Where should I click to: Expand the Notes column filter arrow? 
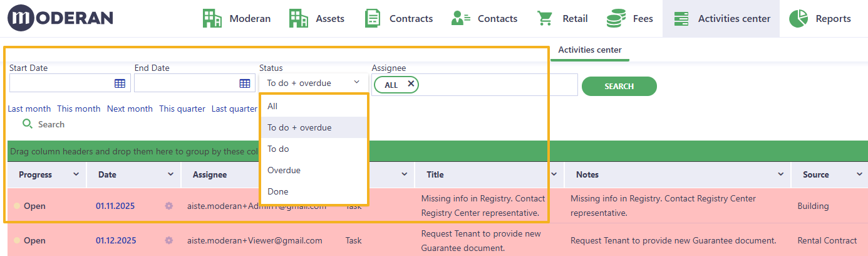tap(781, 174)
